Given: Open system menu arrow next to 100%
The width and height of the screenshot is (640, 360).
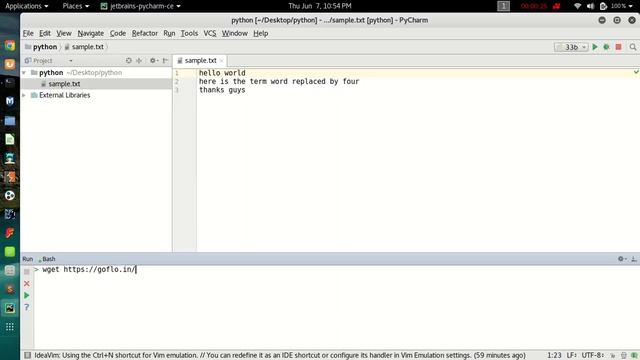Looking at the screenshot, I should [631, 6].
